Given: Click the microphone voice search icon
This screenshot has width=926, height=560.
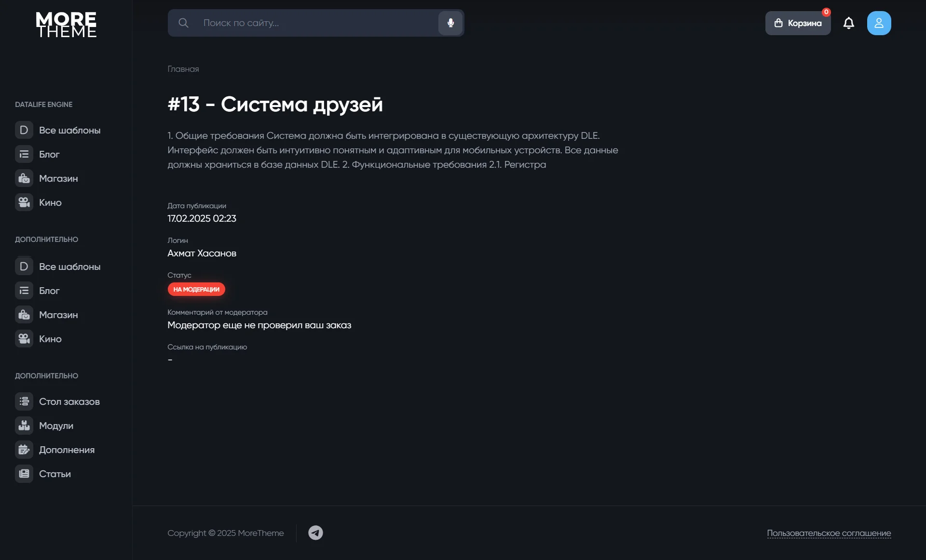Looking at the screenshot, I should (x=450, y=23).
